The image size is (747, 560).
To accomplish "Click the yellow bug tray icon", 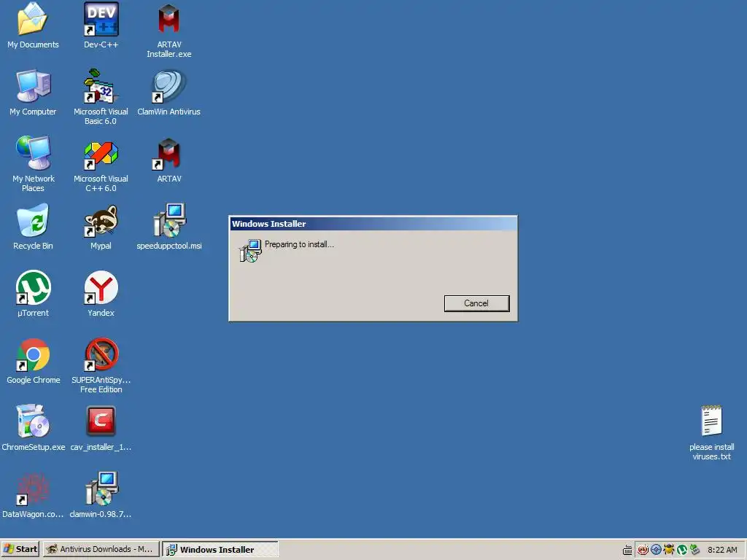I will click(669, 550).
